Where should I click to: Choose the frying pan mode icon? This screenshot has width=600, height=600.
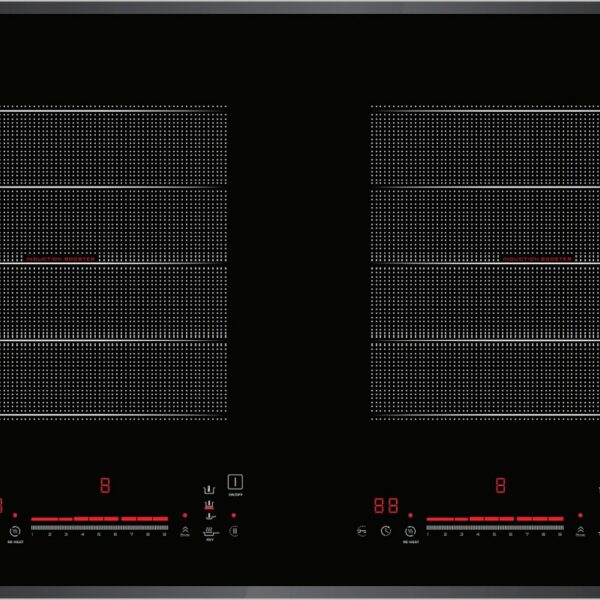(209, 516)
